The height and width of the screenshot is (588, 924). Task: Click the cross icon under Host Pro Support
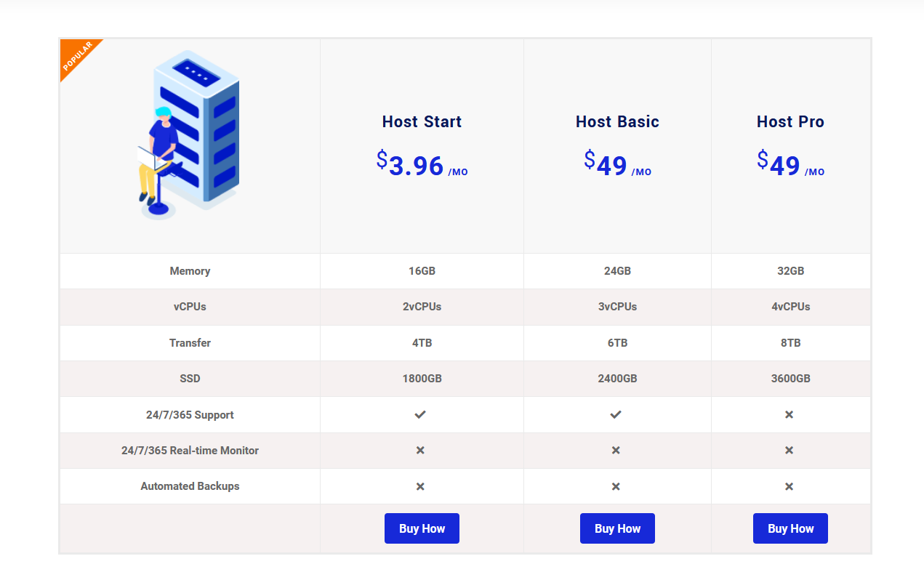[790, 414]
